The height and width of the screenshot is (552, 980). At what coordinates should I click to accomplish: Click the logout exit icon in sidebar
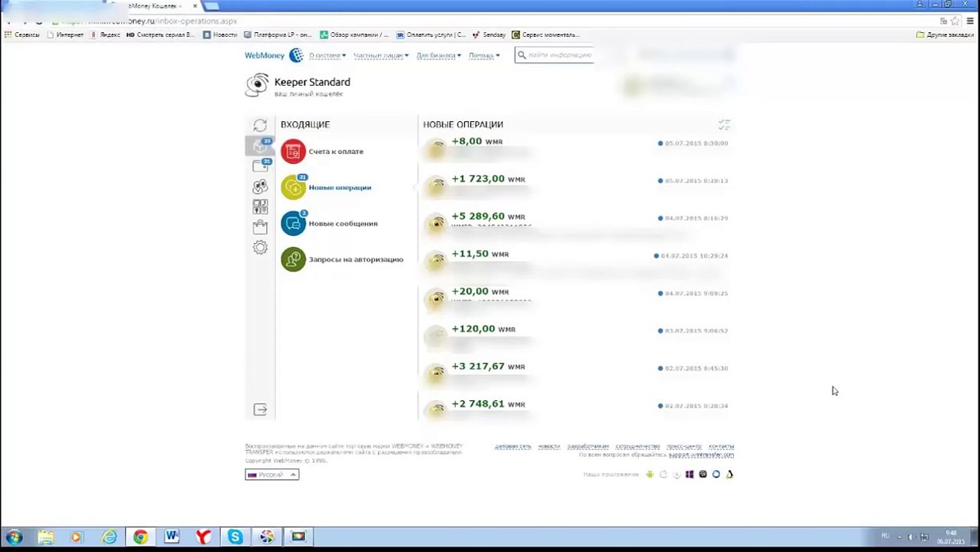[x=260, y=409]
